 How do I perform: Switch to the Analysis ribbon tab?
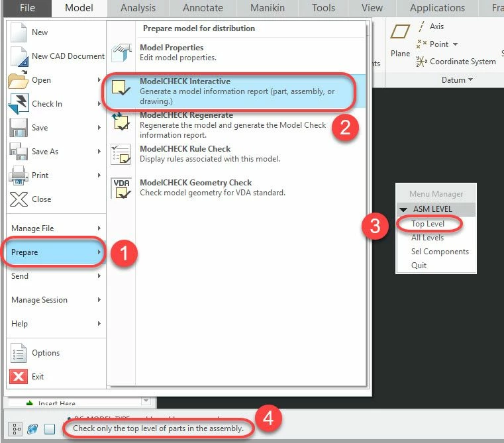point(138,8)
